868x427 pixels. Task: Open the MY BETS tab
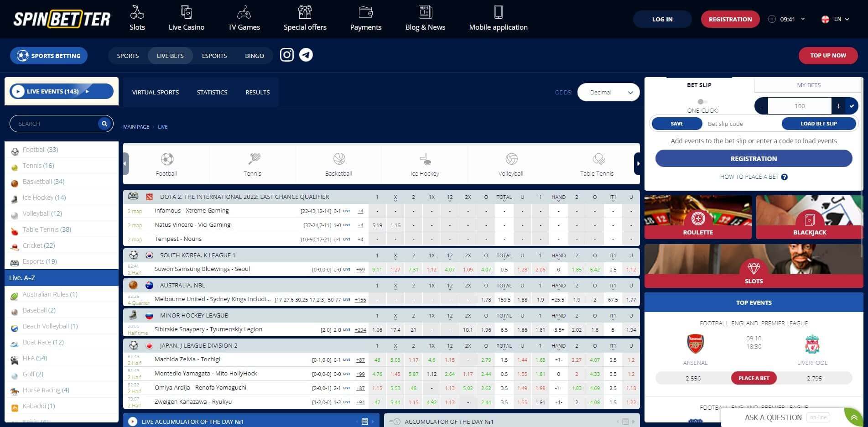point(808,85)
